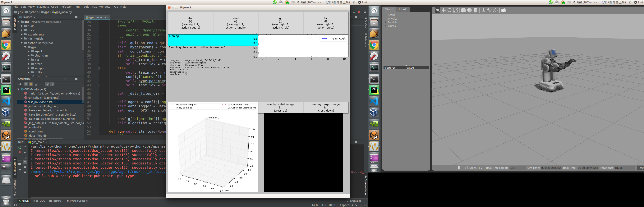Click the stop (s) action_square button

191,23
